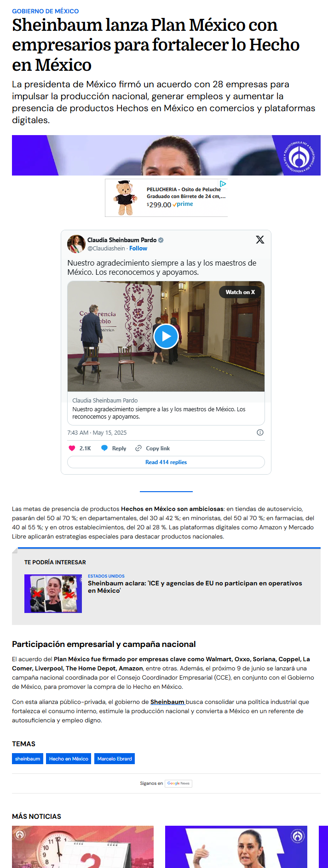The width and height of the screenshot is (328, 868).
Task: Click the Watch on X button
Action: [240, 292]
